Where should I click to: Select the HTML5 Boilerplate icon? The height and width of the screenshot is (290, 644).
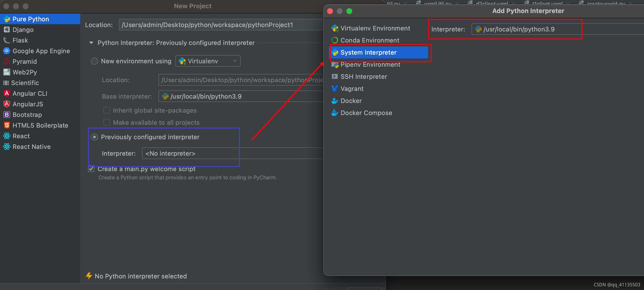click(7, 125)
